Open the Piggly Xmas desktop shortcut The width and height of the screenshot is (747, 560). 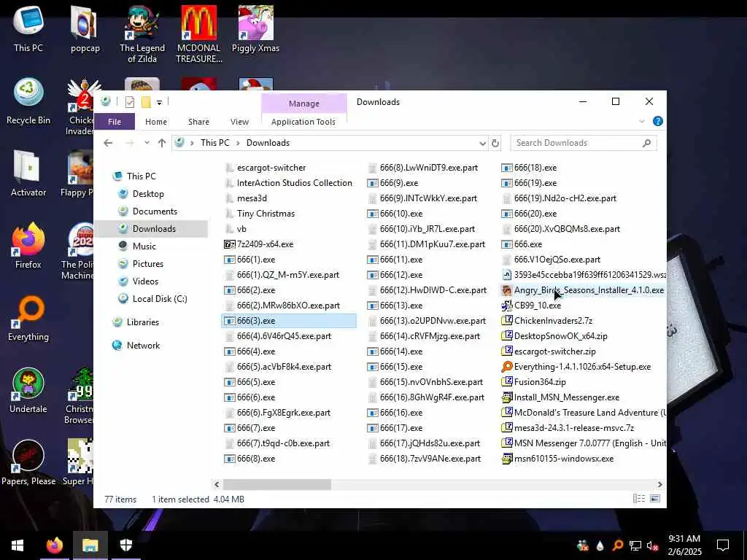[x=255, y=28]
